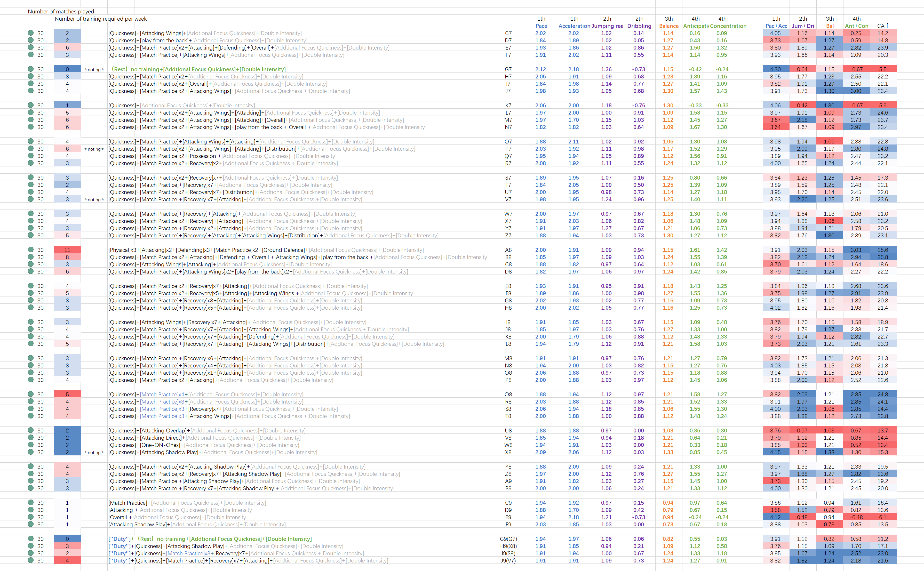924x571 pixels.
Task: Click the *noting* label on row P7
Action: pyautogui.click(x=94, y=149)
